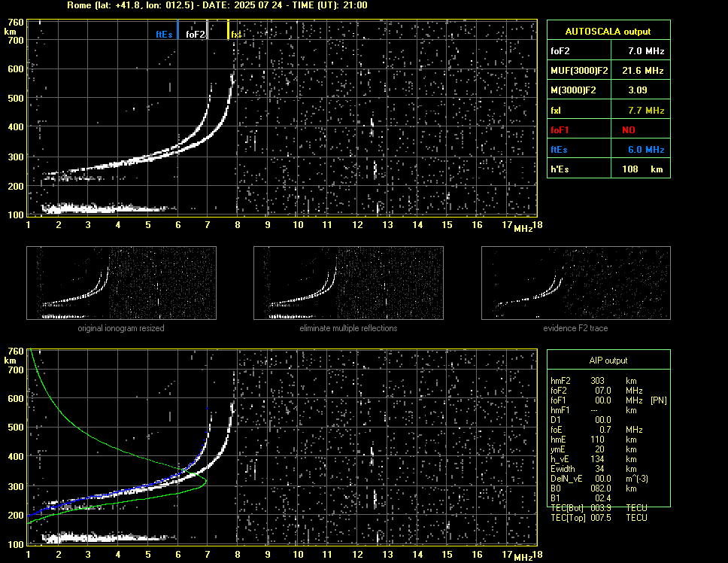Select the 6.0 MHz value
This screenshot has height=563, width=728.
pyautogui.click(x=646, y=150)
